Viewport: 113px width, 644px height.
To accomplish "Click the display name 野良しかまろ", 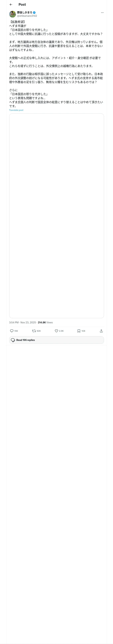I will [25, 13].
